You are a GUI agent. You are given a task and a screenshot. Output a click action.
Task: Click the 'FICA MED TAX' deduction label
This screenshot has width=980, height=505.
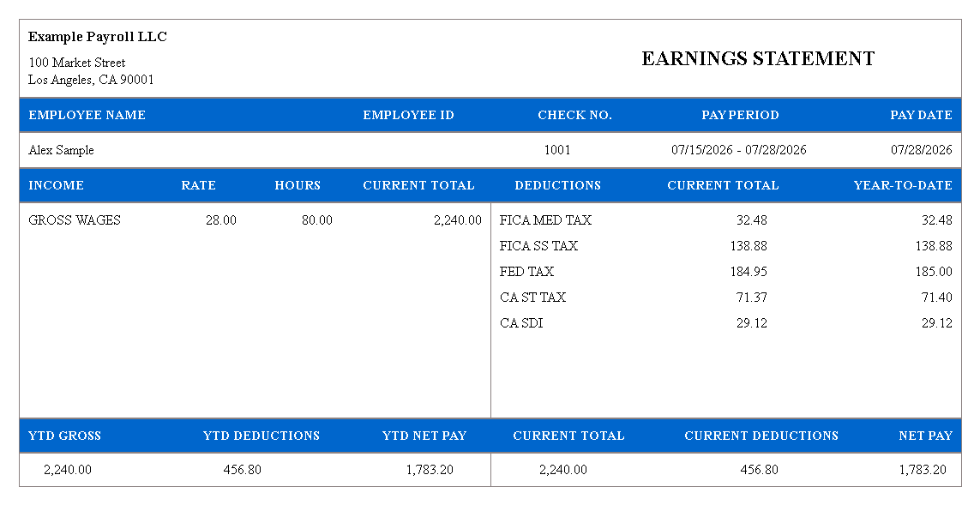coord(545,220)
